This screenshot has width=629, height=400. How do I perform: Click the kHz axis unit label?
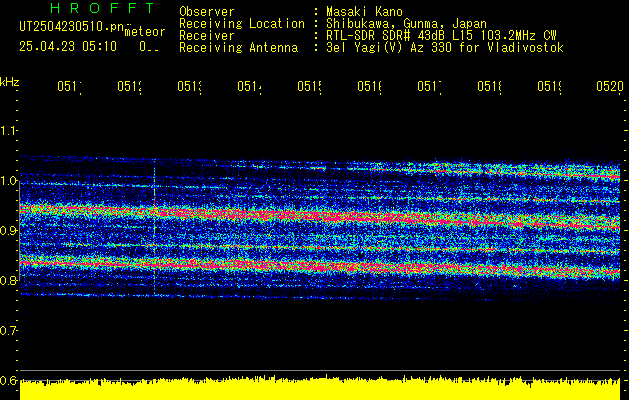[x=9, y=82]
